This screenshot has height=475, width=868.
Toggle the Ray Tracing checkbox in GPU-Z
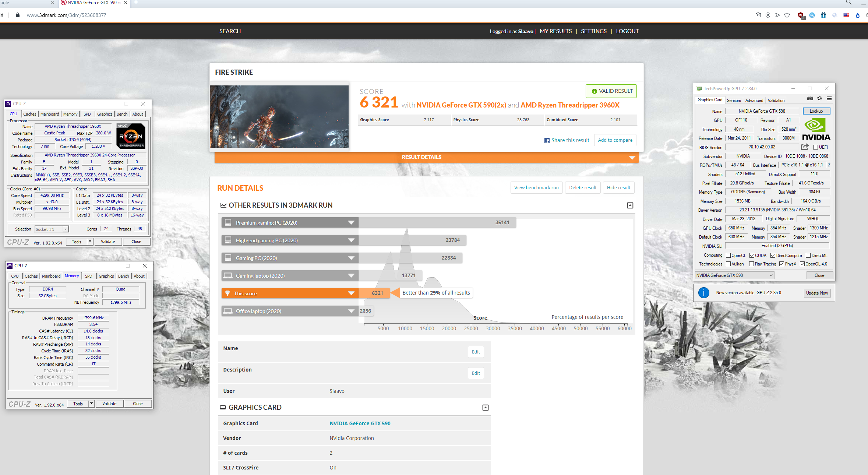752,264
